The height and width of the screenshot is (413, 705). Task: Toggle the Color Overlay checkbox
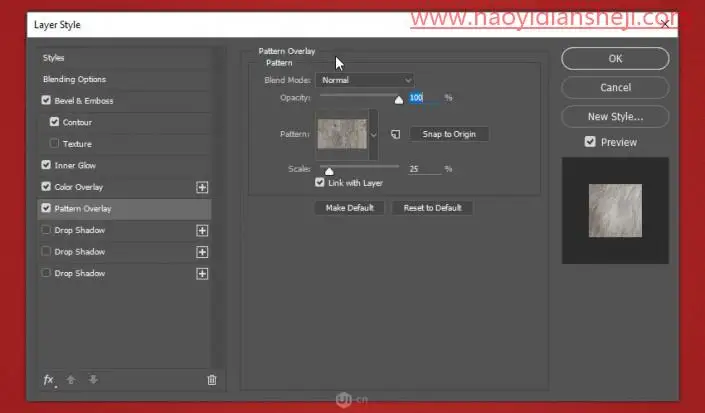pyautogui.click(x=46, y=187)
